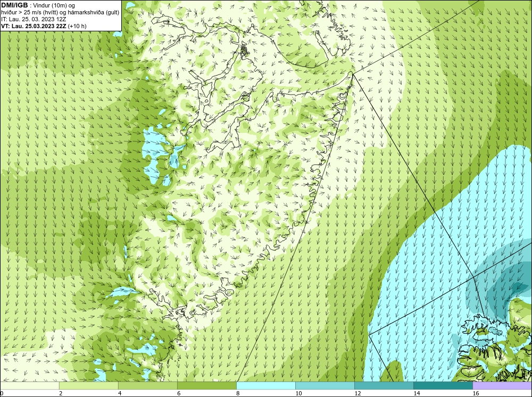Click the 10–12 m/s cyan legend swatch
Image resolution: width=532 pixels, height=397 pixels.
[325, 386]
